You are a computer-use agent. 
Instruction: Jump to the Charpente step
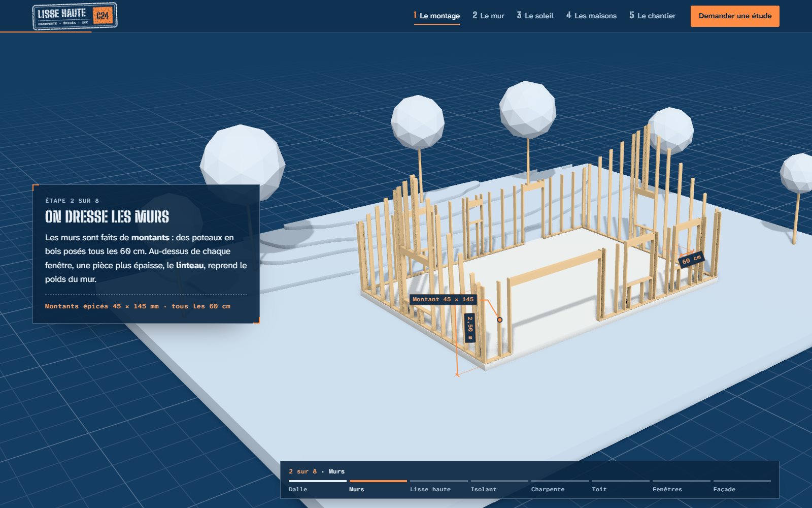(x=560, y=487)
